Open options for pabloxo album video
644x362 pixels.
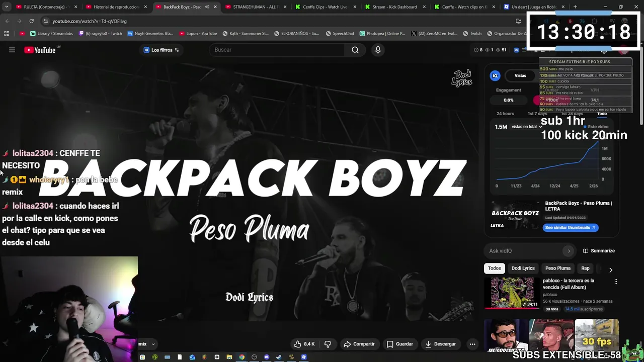coord(616,282)
